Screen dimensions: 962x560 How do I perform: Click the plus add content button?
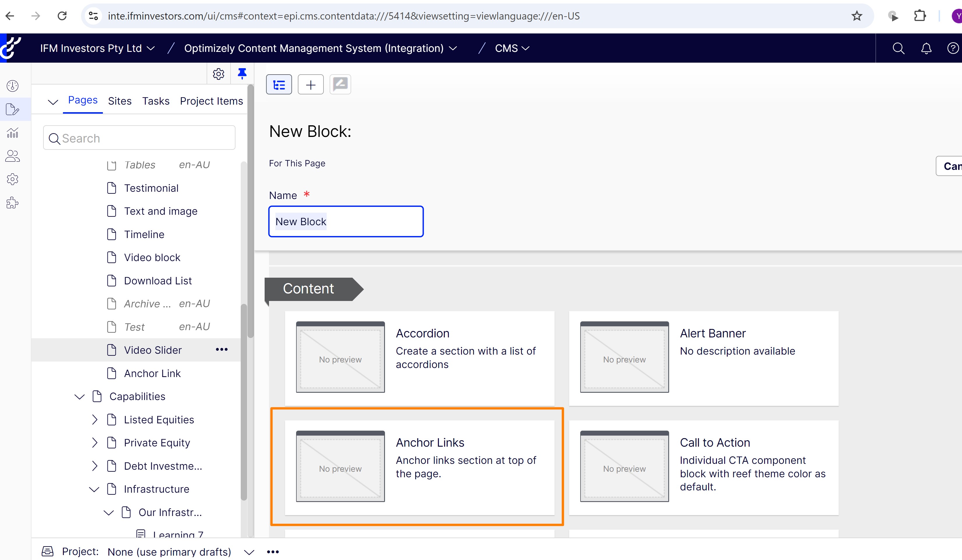coord(310,84)
